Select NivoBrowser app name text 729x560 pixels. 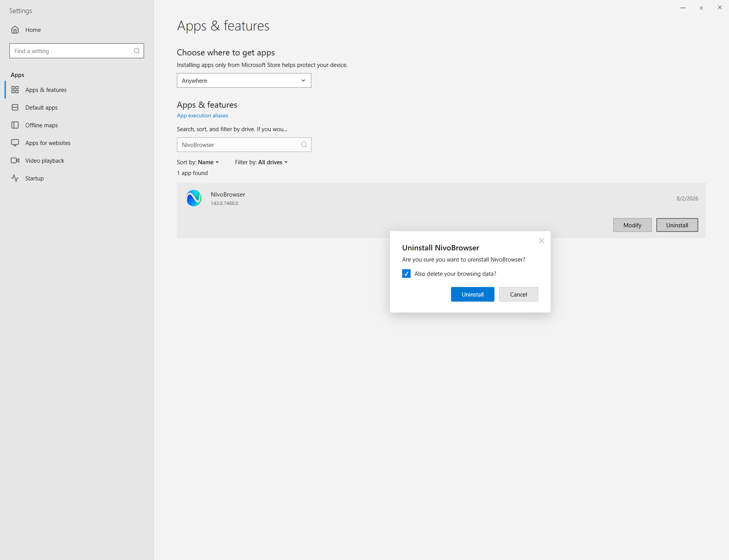coord(228,194)
